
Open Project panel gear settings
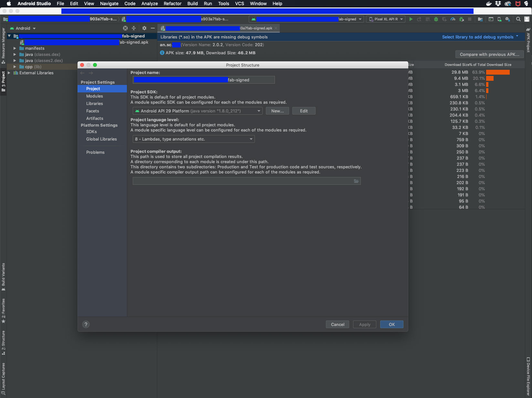[144, 28]
